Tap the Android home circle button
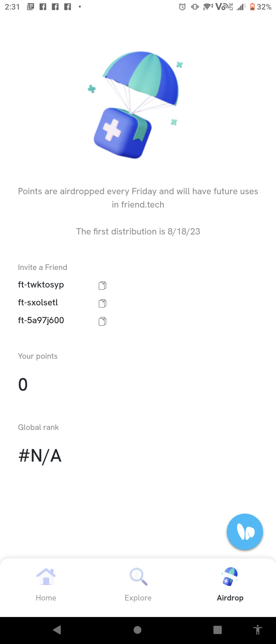 (x=137, y=630)
